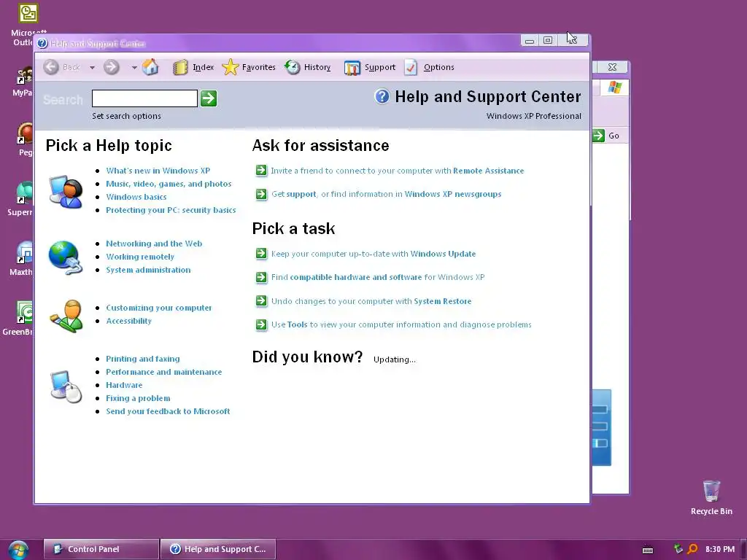Click Windows XP newsgroups link
Image resolution: width=747 pixels, height=560 pixels.
point(453,194)
